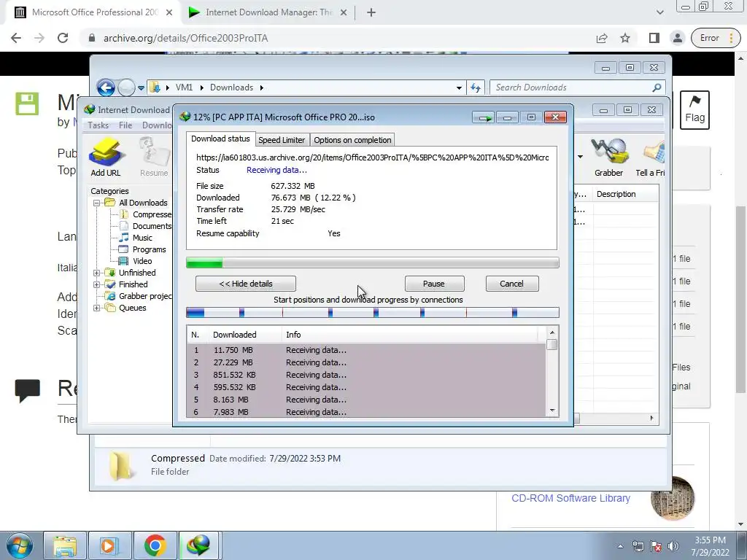Click the Search Downloads input field
This screenshot has height=560, width=747.
pos(572,87)
